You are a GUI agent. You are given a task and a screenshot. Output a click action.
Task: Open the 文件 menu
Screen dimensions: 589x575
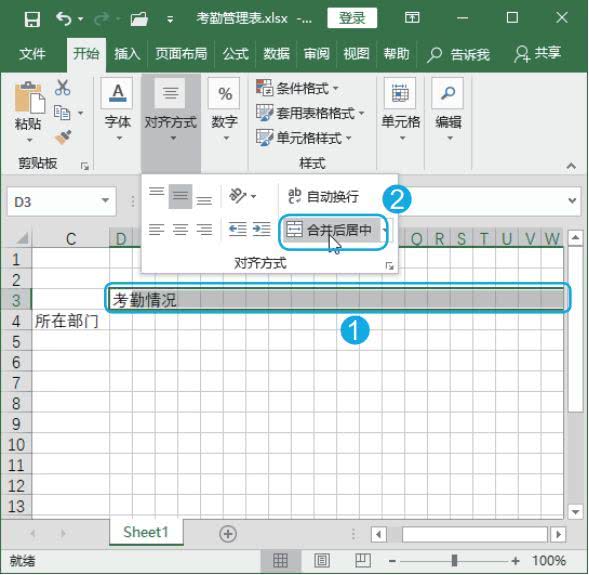32,54
